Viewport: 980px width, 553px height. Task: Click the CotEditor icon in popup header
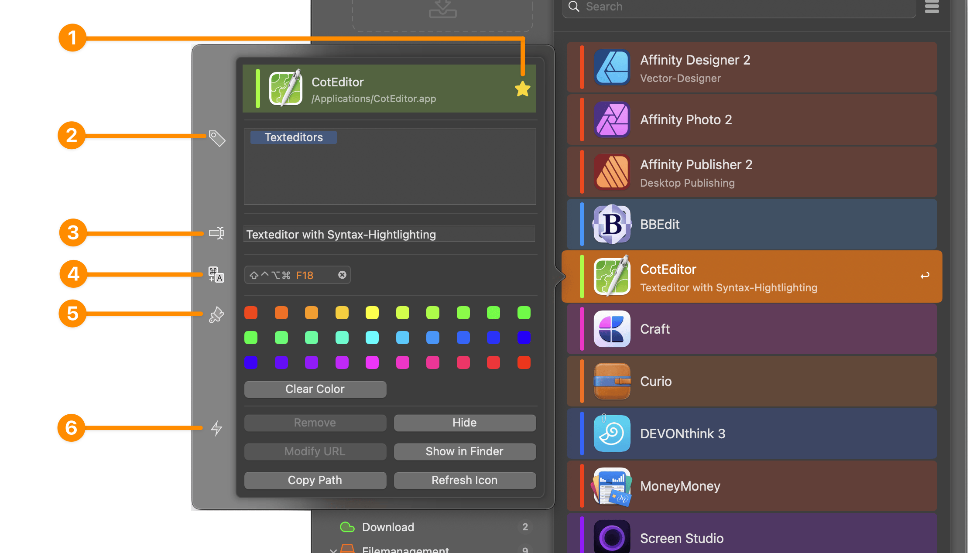(x=285, y=88)
